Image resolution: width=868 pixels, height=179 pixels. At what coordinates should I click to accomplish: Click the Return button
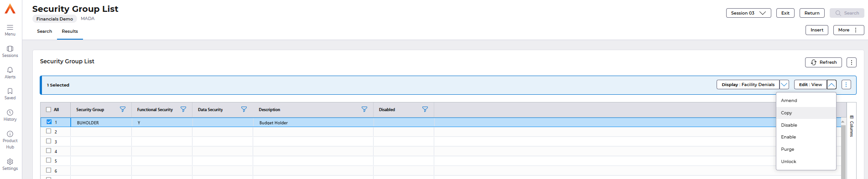click(812, 13)
